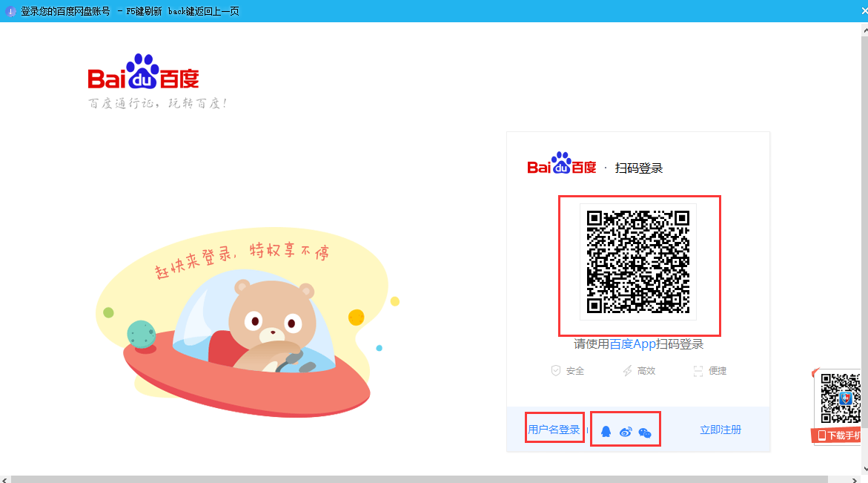The height and width of the screenshot is (483, 868).
Task: Click the 高效 lightning icon
Action: (627, 370)
